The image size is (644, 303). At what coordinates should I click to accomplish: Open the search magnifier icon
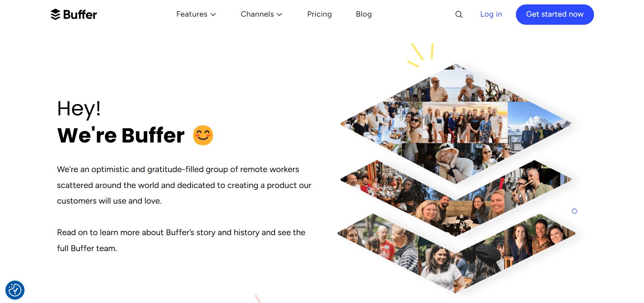459,14
